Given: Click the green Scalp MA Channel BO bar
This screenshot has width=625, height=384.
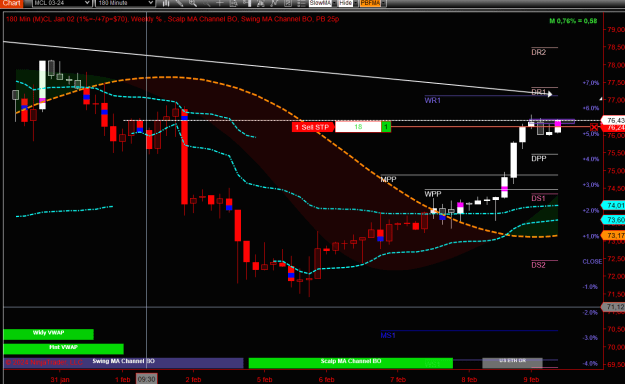Looking at the screenshot, I should (x=351, y=362).
